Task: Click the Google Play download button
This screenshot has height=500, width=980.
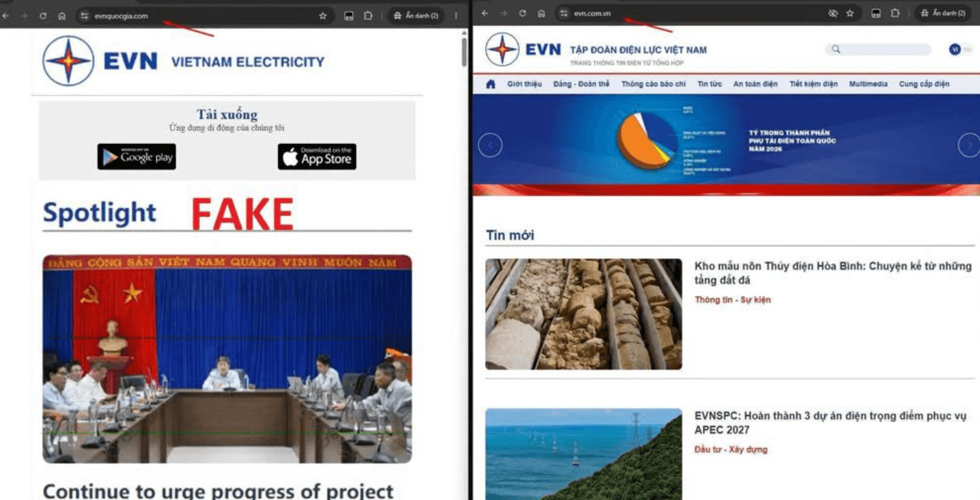Action: coord(137,156)
